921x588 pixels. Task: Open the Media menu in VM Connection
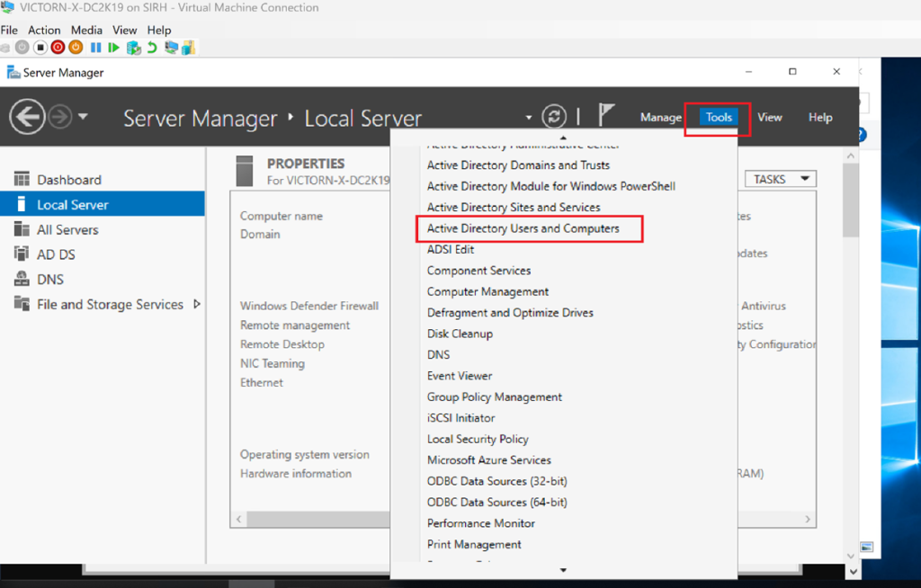coord(86,31)
